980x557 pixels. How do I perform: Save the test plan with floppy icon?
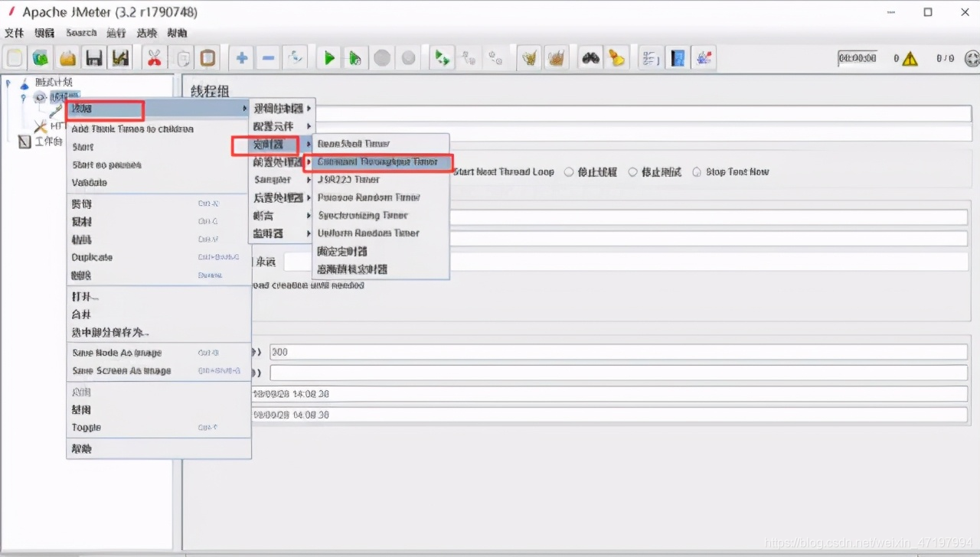coord(93,57)
